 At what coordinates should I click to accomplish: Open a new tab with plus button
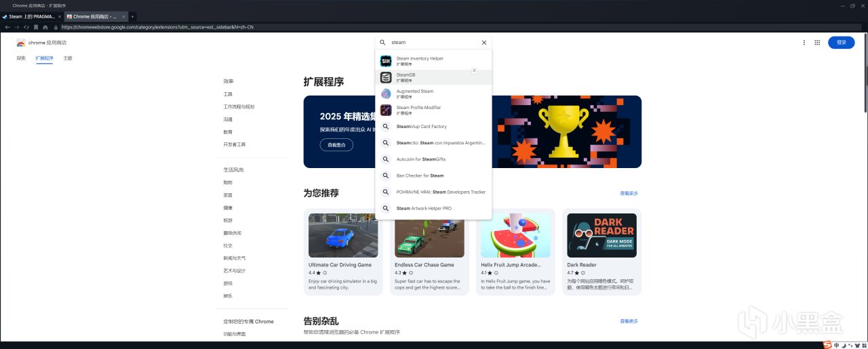click(x=132, y=16)
